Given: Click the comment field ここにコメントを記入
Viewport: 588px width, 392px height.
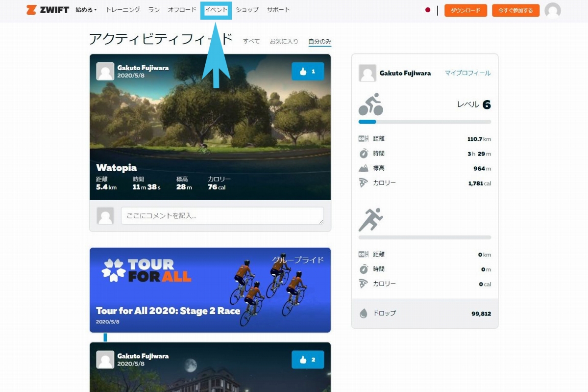Looking at the screenshot, I should point(222,215).
